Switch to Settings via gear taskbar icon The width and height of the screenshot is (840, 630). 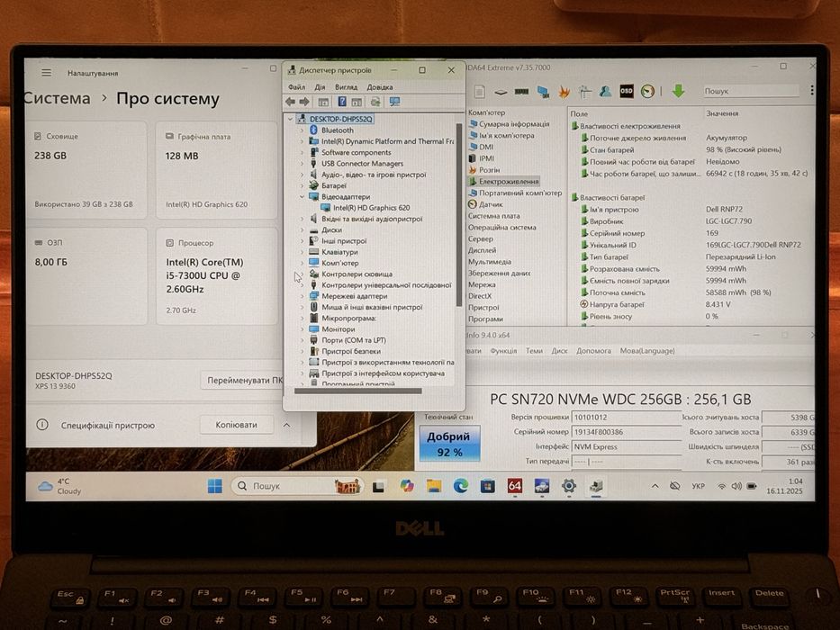click(569, 486)
